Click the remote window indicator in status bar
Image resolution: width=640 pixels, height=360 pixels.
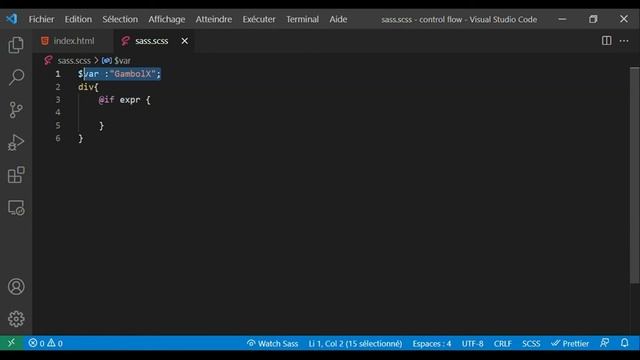point(11,343)
